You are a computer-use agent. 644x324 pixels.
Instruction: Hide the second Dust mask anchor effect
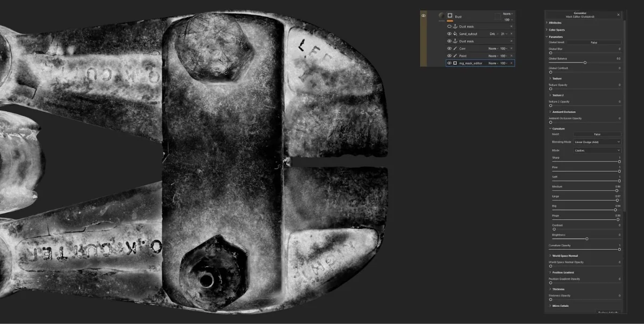click(x=449, y=41)
